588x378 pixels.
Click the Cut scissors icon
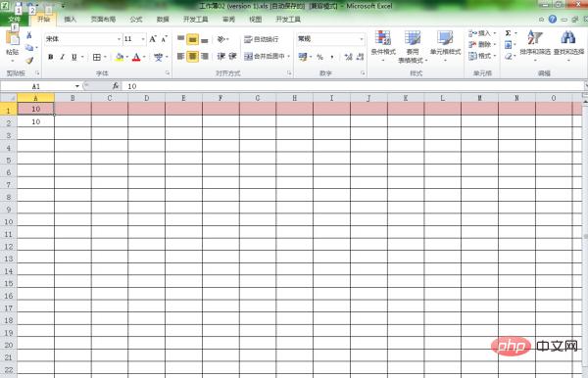click(x=29, y=35)
